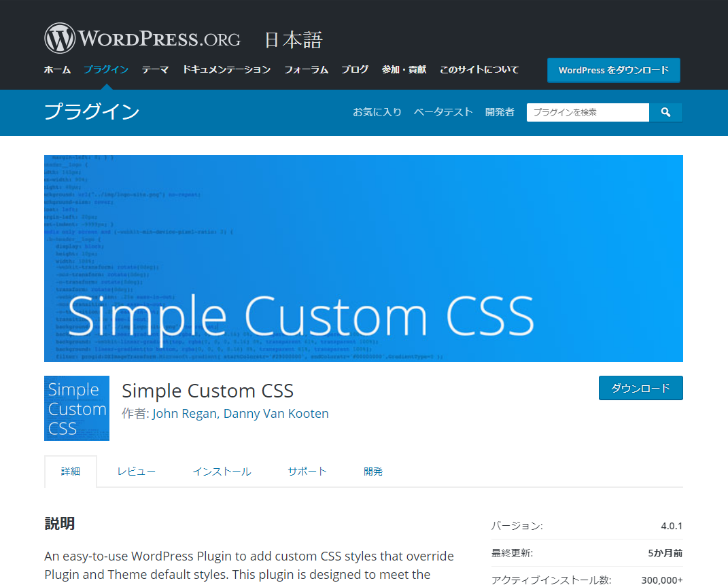
Task: Select プラグイン in the top navigation
Action: (x=106, y=69)
